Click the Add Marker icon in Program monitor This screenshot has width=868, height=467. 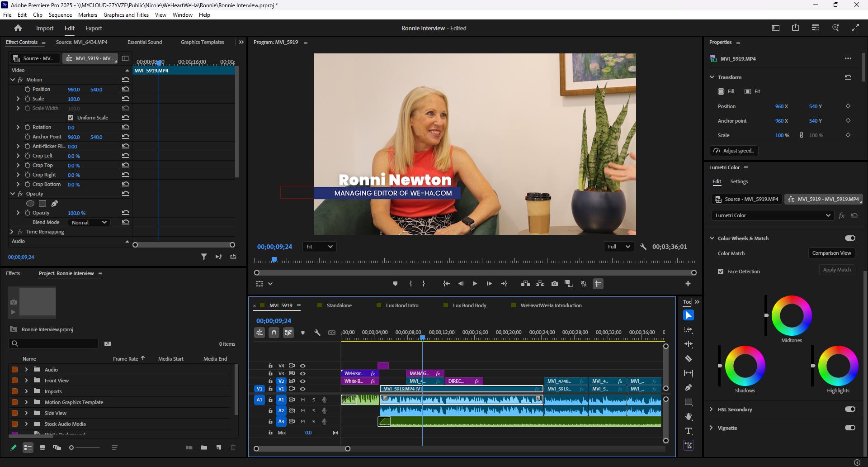(x=395, y=284)
